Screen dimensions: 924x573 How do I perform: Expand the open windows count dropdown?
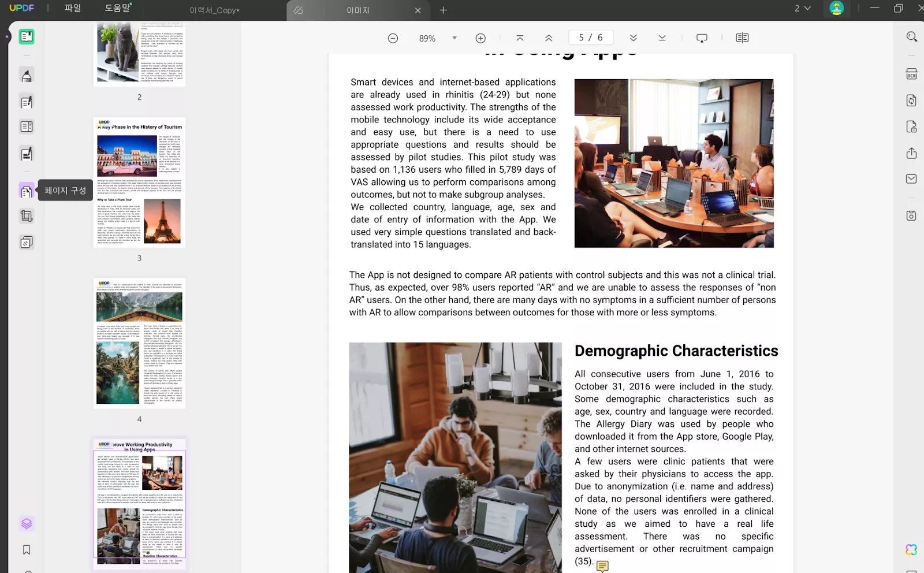tap(803, 8)
